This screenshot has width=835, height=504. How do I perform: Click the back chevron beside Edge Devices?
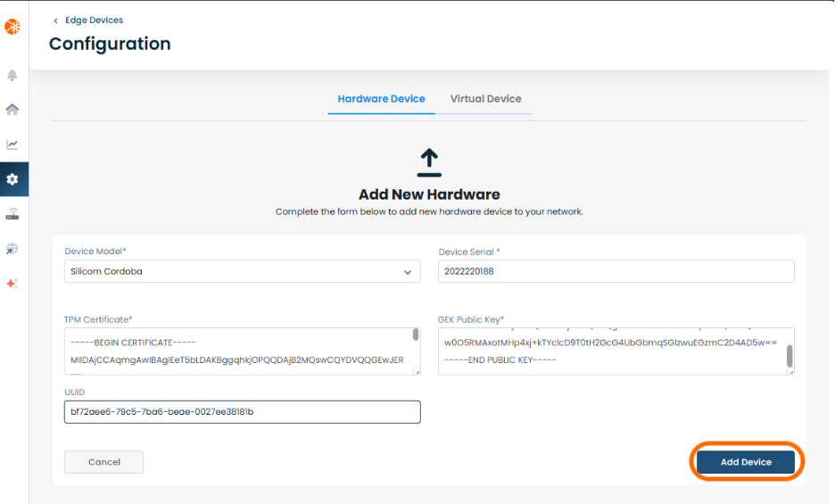(55, 21)
